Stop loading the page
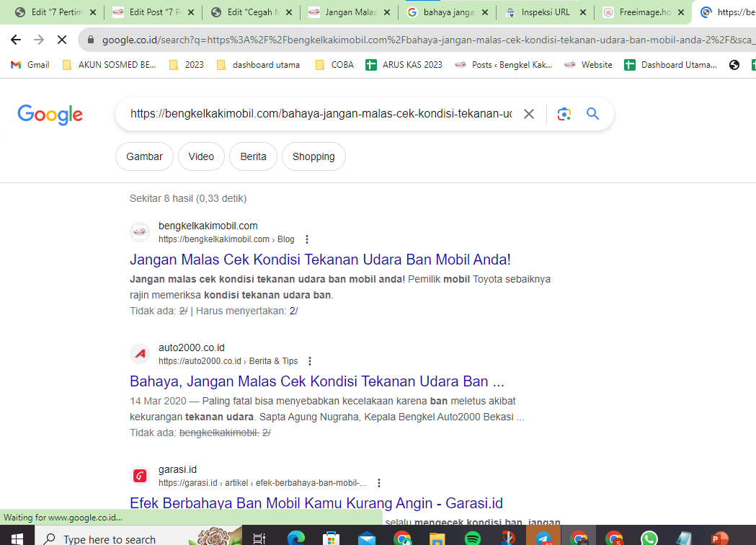The width and height of the screenshot is (756, 545). click(62, 40)
